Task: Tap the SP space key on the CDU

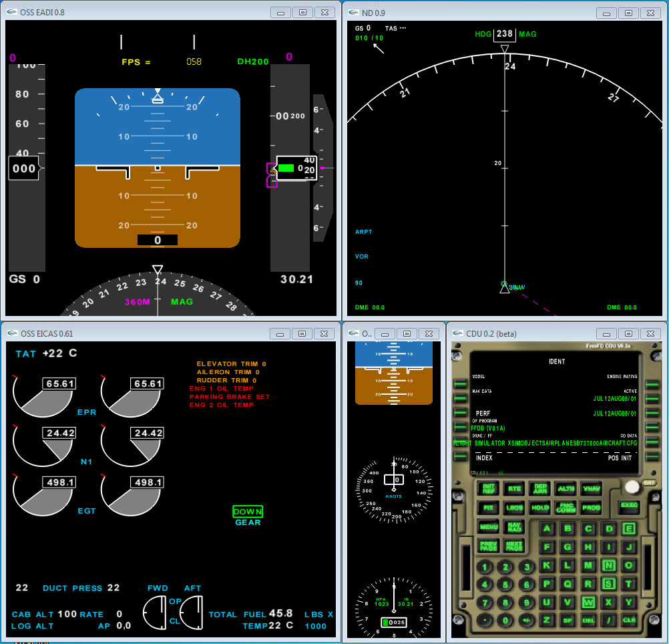Action: 568,620
